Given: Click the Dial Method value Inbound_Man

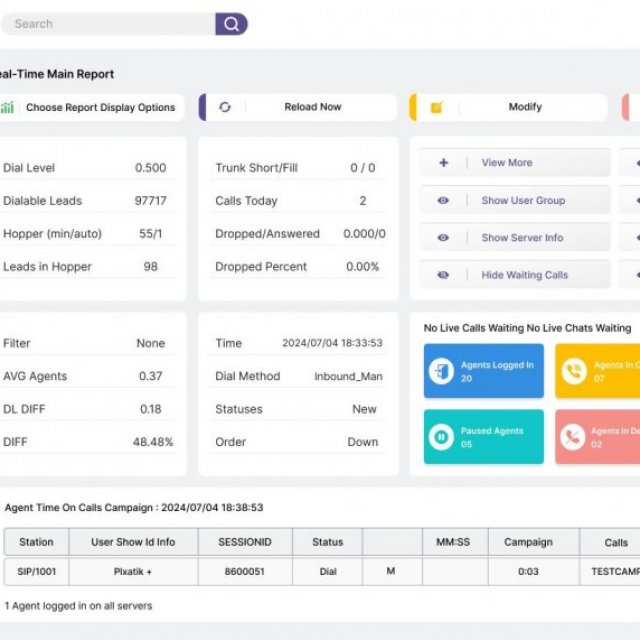Looking at the screenshot, I should tap(348, 376).
